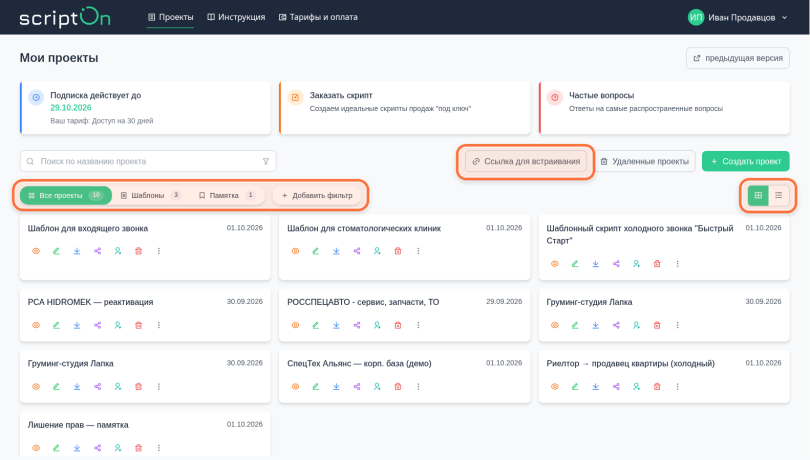Add user to "Шаблон для входящего звонка"
The height and width of the screenshot is (460, 810).
pyautogui.click(x=118, y=251)
